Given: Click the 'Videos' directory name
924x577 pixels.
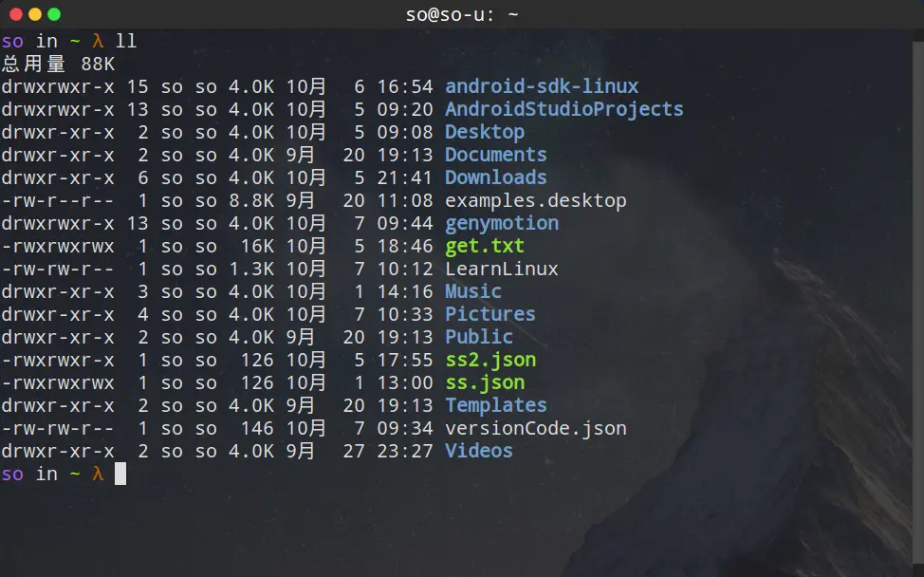Looking at the screenshot, I should point(478,451).
